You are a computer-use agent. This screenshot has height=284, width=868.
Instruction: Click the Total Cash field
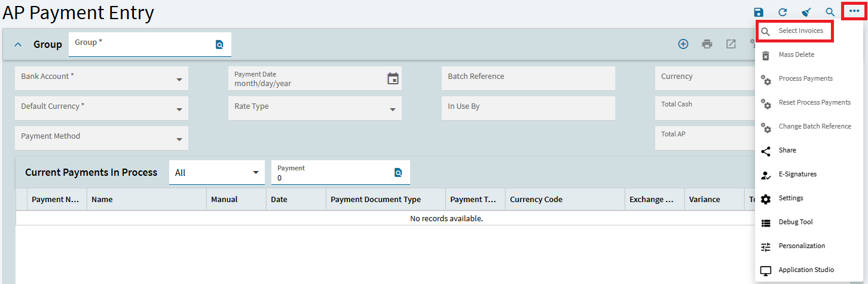(705, 108)
